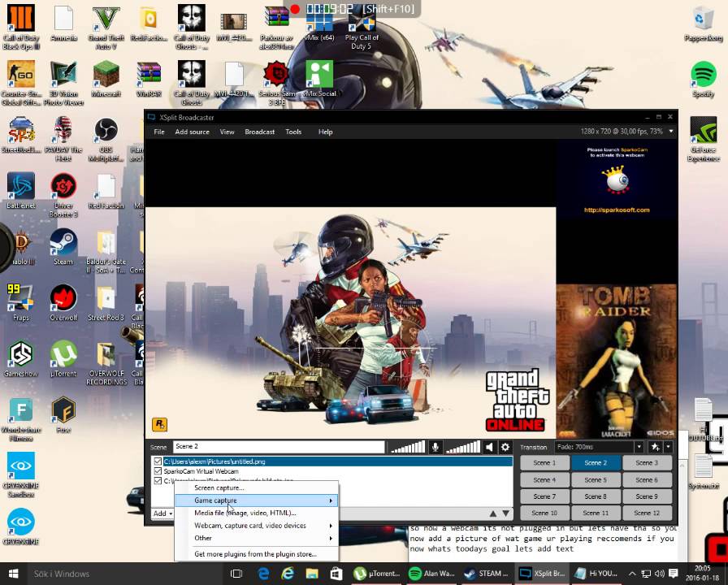
Task: Open the vMix Social desktop icon
Action: 319,80
